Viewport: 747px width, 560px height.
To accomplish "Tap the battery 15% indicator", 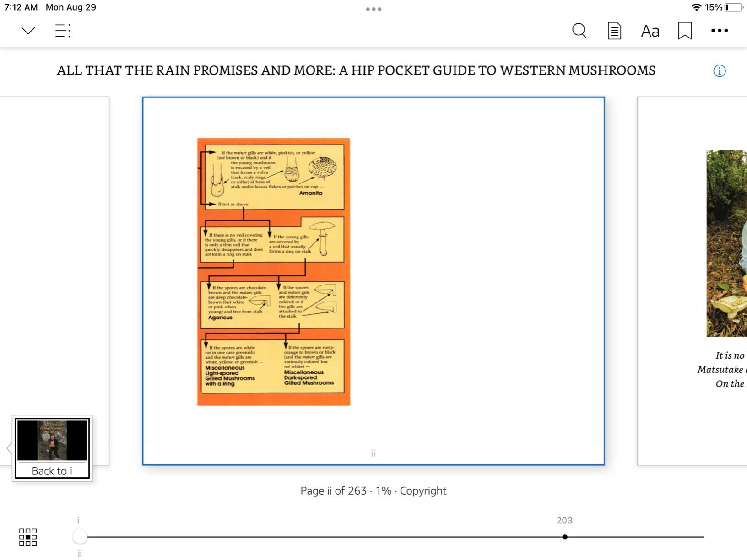I will coord(724,7).
